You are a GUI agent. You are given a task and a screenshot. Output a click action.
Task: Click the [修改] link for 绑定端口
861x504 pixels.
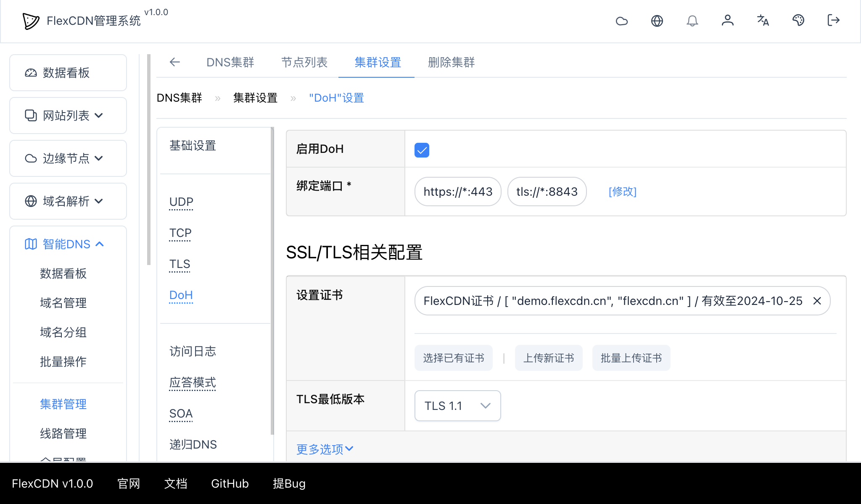(x=623, y=192)
